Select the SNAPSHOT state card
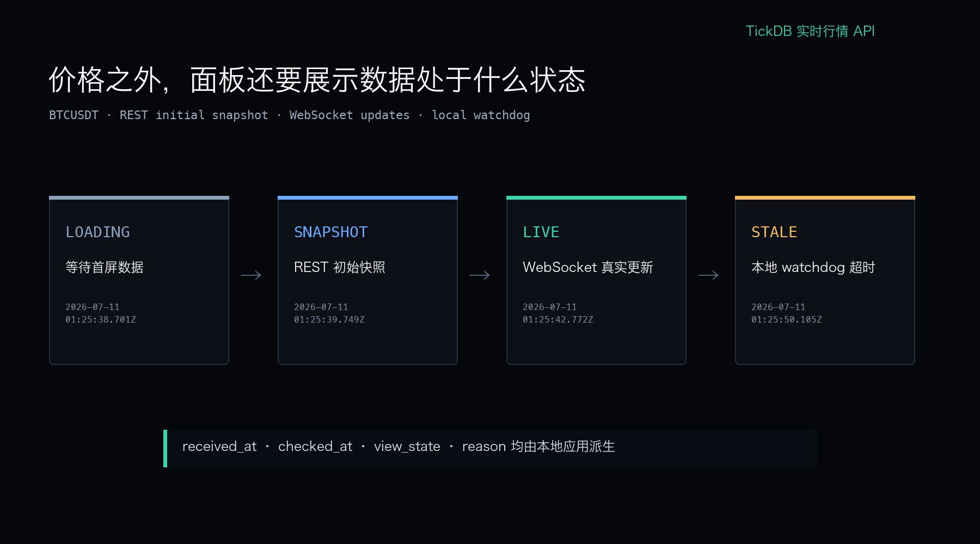This screenshot has width=980, height=544. (367, 280)
